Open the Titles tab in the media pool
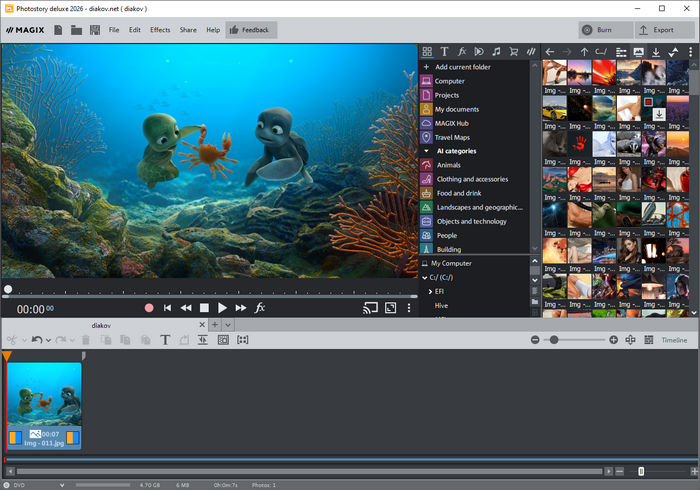 point(444,51)
